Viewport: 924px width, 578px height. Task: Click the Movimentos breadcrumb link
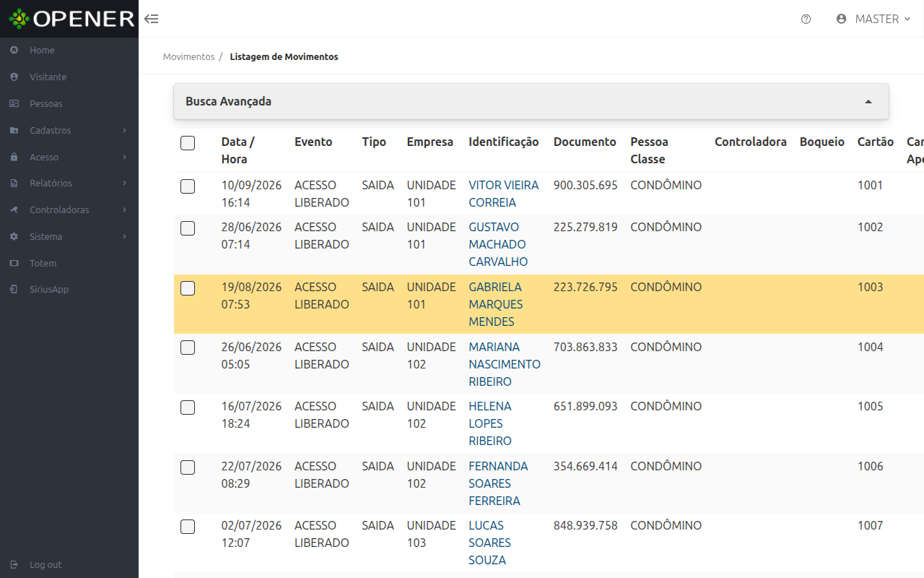[x=188, y=56]
